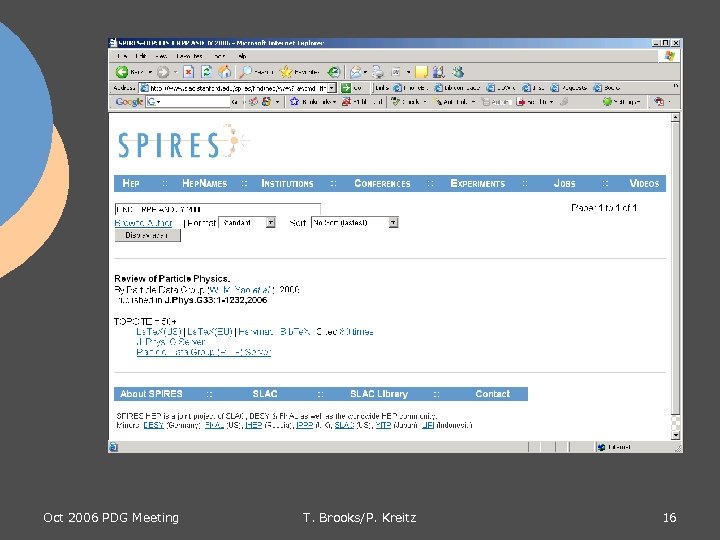Open the View menu
720x540 pixels.
[x=161, y=56]
